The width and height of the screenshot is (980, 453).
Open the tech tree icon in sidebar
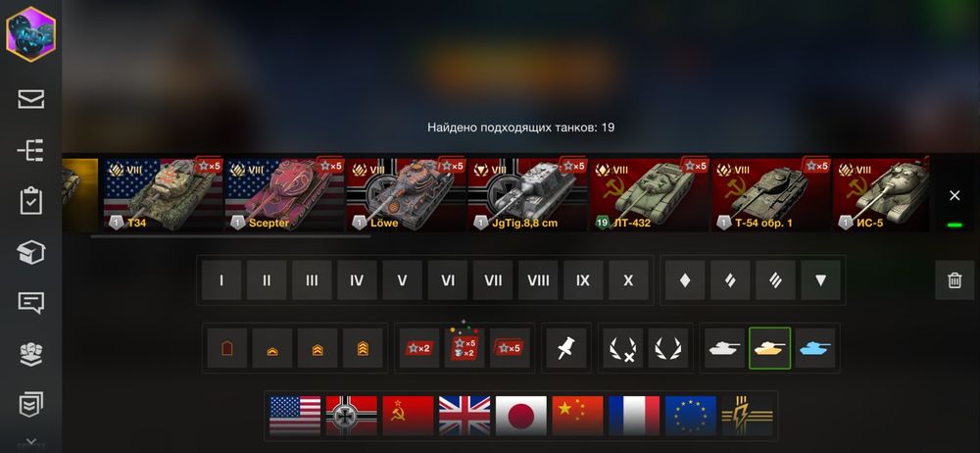[x=30, y=151]
